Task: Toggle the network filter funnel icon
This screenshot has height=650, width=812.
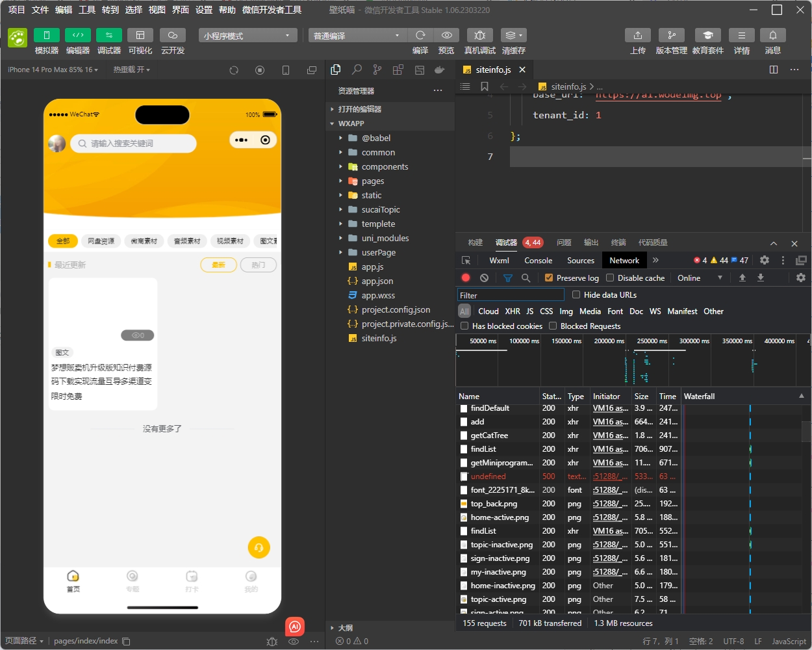Action: [x=508, y=278]
